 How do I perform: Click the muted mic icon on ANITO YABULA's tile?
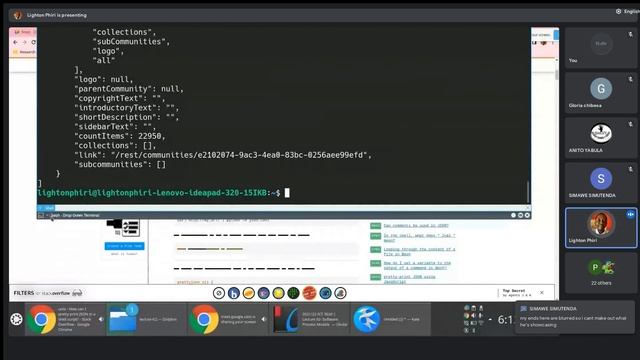(x=631, y=124)
